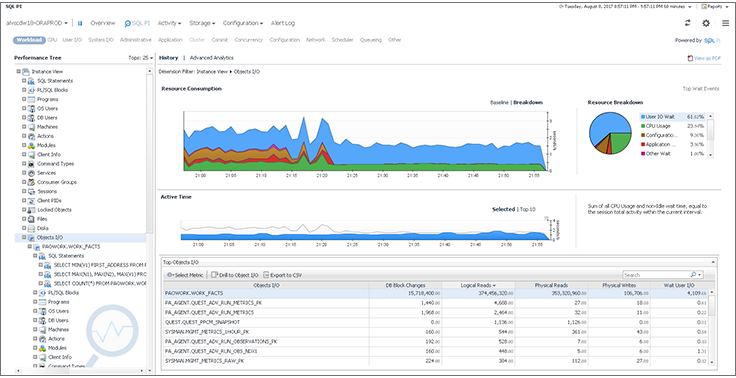This screenshot has height=378, width=736.
Task: Open the Storage dropdown menu
Action: point(202,23)
